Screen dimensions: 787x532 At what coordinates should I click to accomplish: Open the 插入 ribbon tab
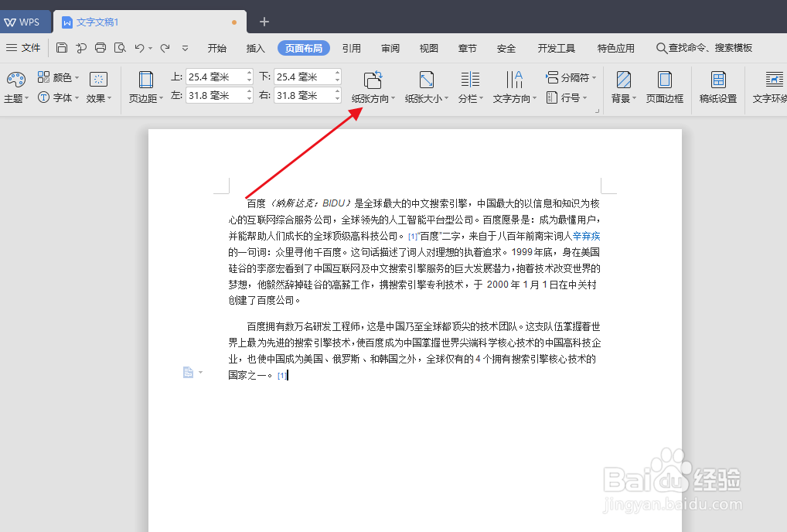point(255,48)
